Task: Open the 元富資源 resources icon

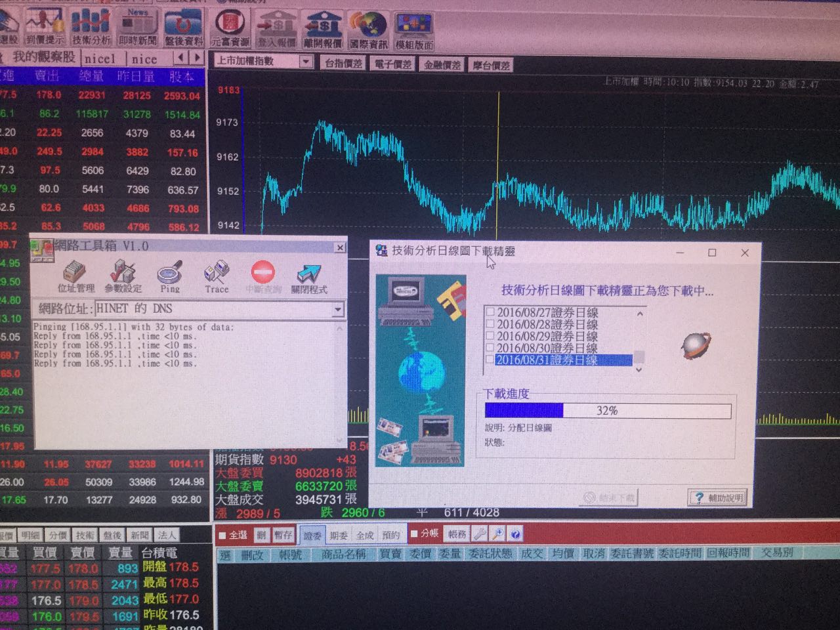Action: 230,30
